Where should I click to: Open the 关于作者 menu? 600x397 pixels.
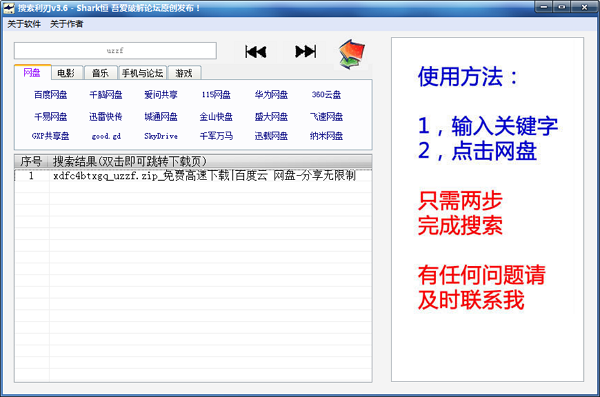click(66, 24)
